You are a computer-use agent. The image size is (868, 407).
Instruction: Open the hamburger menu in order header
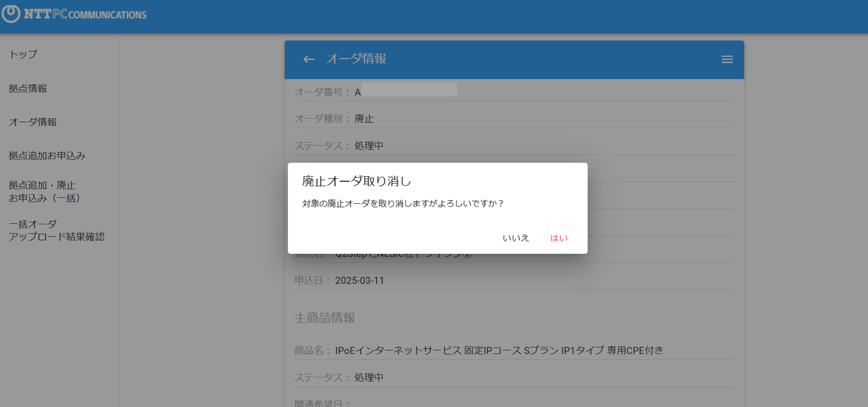click(x=727, y=60)
